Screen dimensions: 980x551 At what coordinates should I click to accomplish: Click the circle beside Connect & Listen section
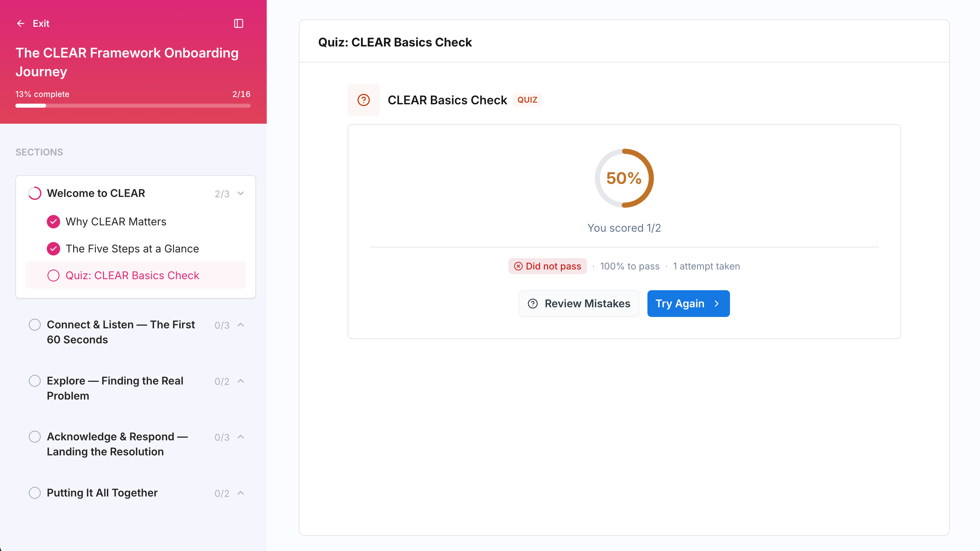click(x=35, y=325)
